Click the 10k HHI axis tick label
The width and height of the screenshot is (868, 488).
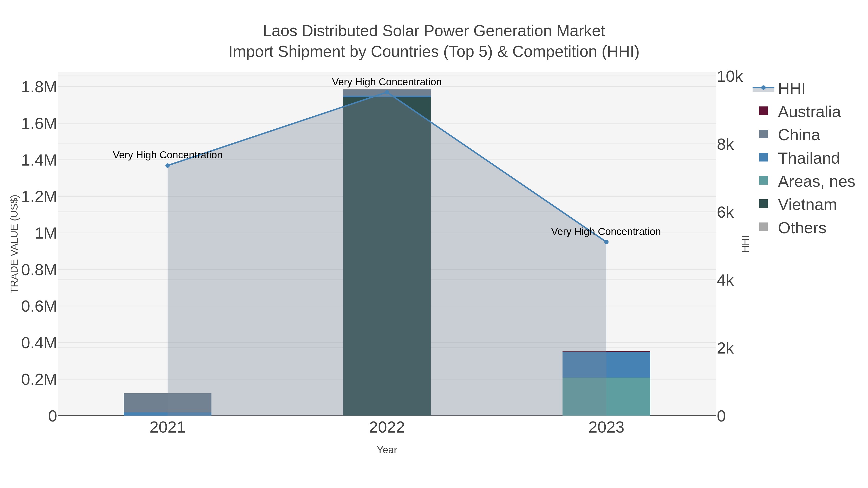tap(730, 77)
